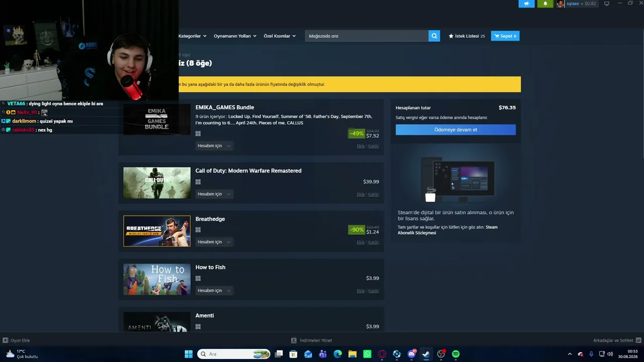The height and width of the screenshot is (362, 644).
Task: Click the Windows platform icon for Modern Warfare Remastered
Action: tap(198, 182)
